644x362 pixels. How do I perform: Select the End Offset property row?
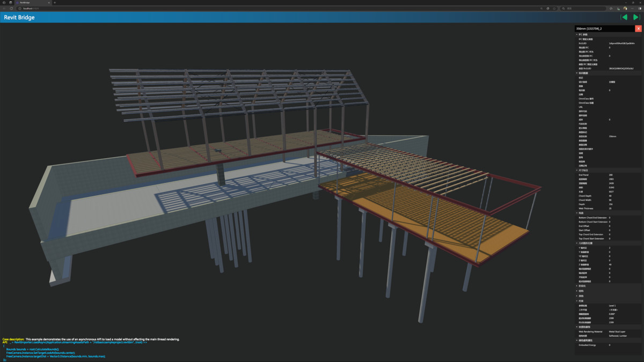coord(609,226)
